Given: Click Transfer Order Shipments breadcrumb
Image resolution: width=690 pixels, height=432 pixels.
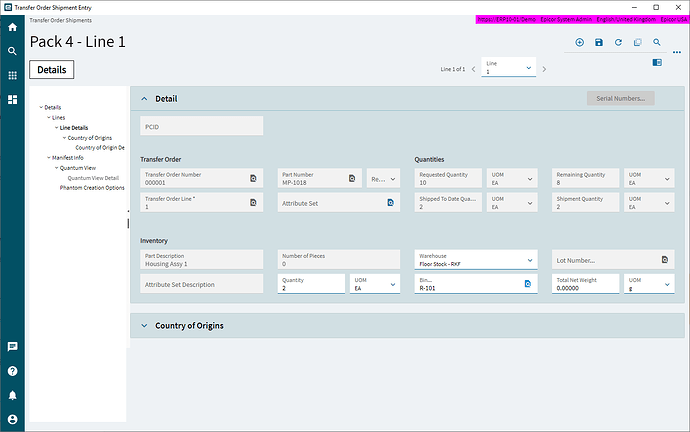Looking at the screenshot, I should click(x=61, y=20).
